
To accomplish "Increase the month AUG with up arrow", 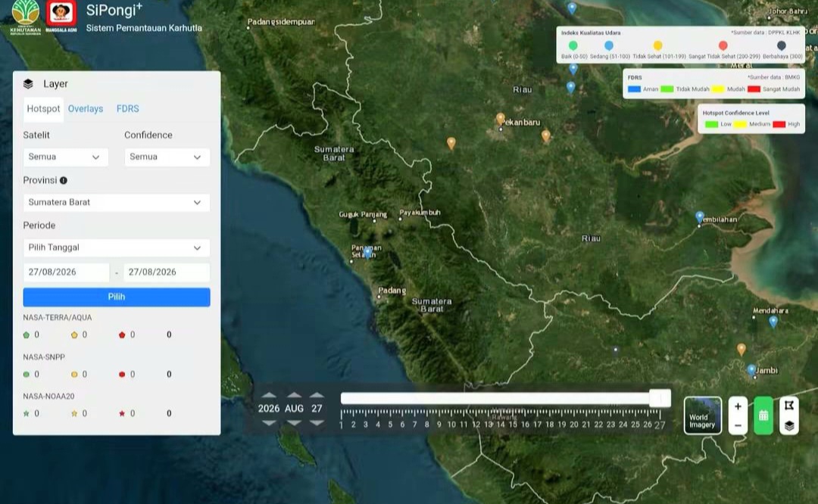I will click(x=294, y=395).
